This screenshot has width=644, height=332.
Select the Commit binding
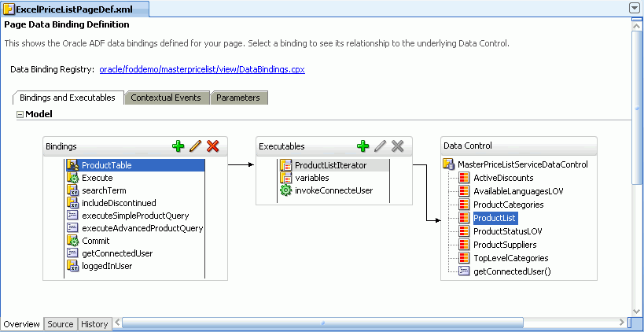(x=96, y=241)
